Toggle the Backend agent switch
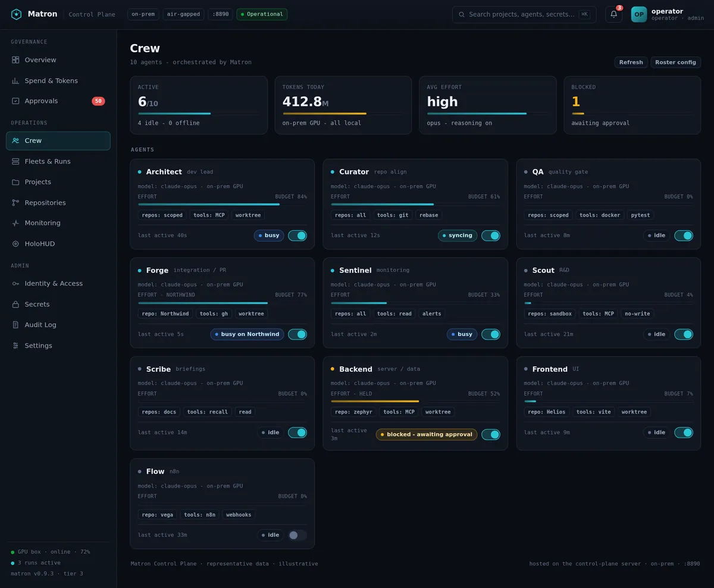Image resolution: width=714 pixels, height=588 pixels. tap(491, 434)
